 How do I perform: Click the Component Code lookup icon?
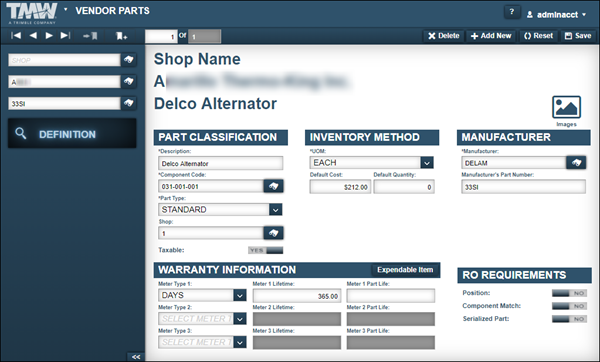pos(273,186)
